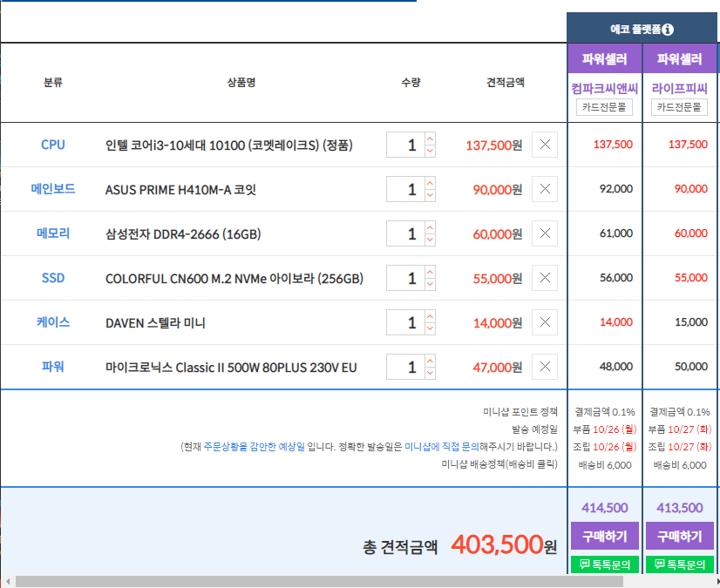
Task: Open the 파워 category link
Action: [53, 366]
